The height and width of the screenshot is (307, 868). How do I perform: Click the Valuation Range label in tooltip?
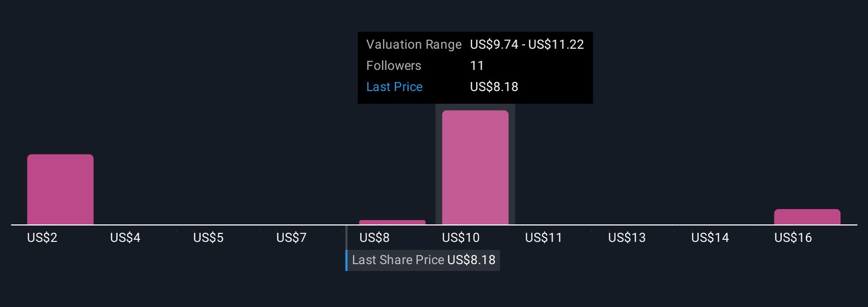click(x=414, y=45)
